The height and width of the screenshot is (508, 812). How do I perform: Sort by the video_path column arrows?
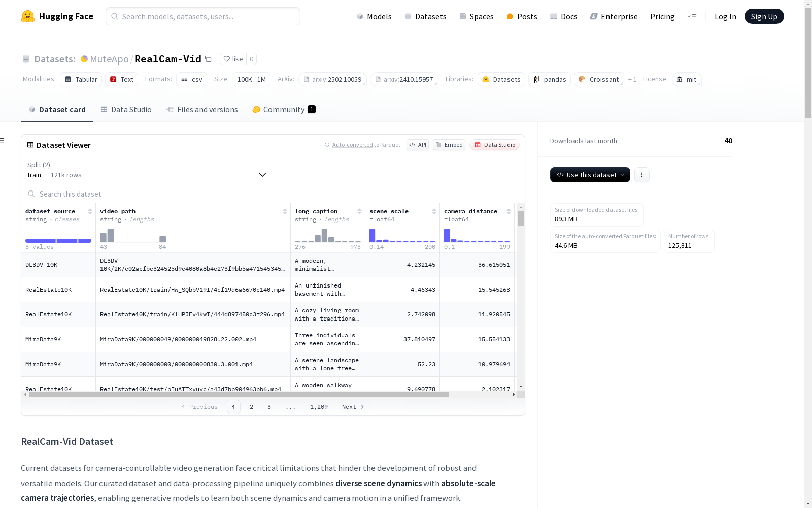click(x=285, y=211)
